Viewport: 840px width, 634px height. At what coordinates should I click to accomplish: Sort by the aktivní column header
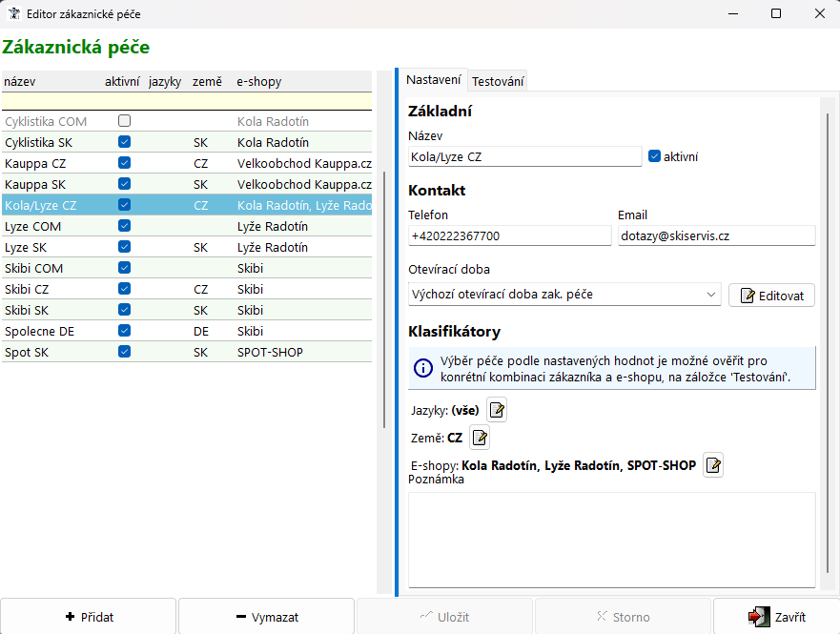[x=122, y=81]
